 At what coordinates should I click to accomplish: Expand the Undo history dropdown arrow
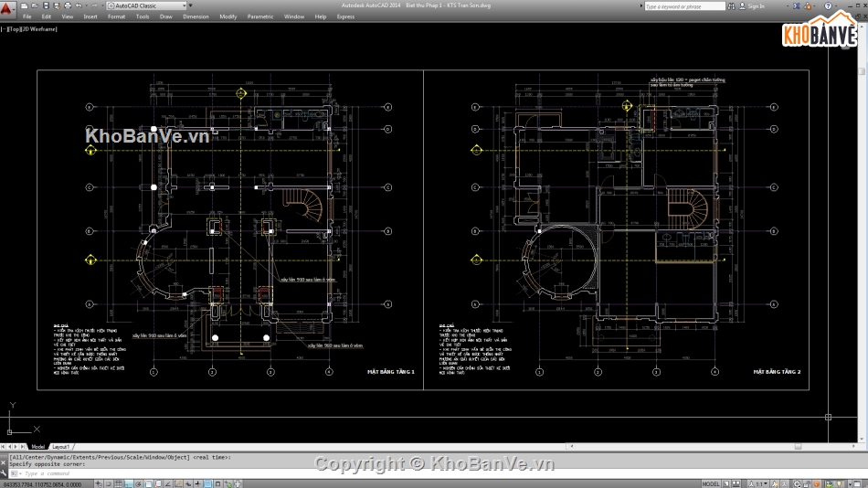87,5
